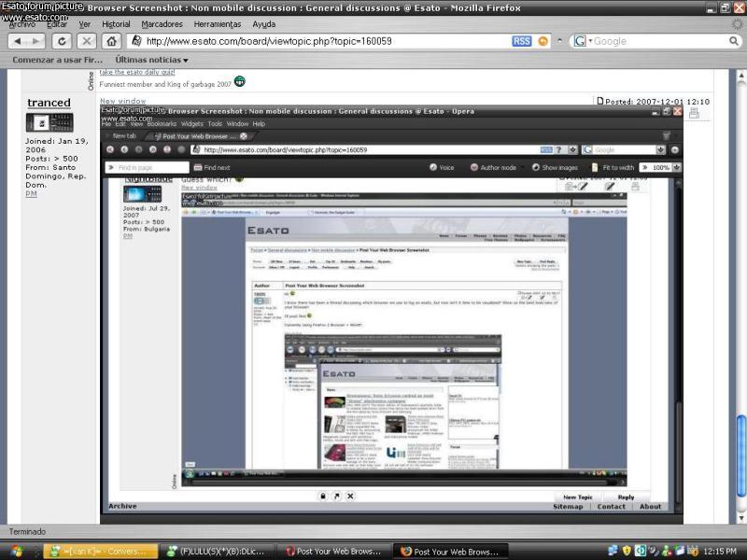Screen dimensions: 747x560
Task: Stop loading with the X button
Action: pyautogui.click(x=86, y=41)
